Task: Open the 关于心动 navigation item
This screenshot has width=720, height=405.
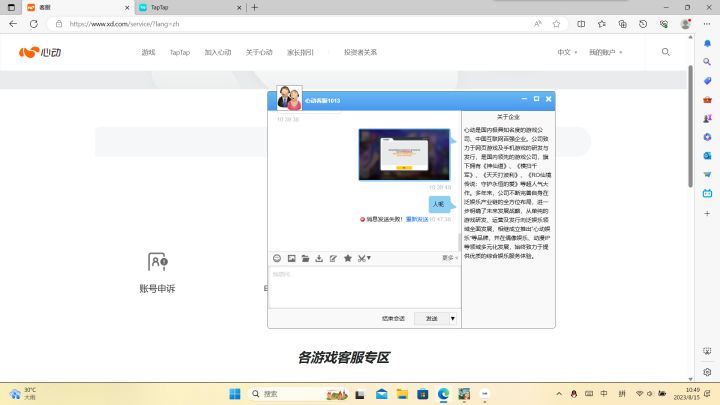Action: tap(259, 52)
